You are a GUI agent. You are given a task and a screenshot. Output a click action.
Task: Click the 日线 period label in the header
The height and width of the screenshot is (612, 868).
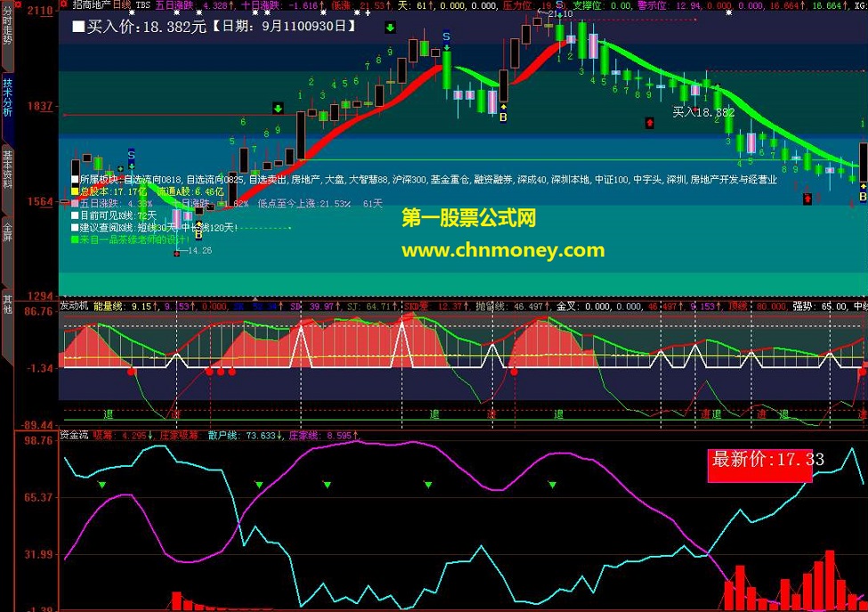(x=122, y=5)
